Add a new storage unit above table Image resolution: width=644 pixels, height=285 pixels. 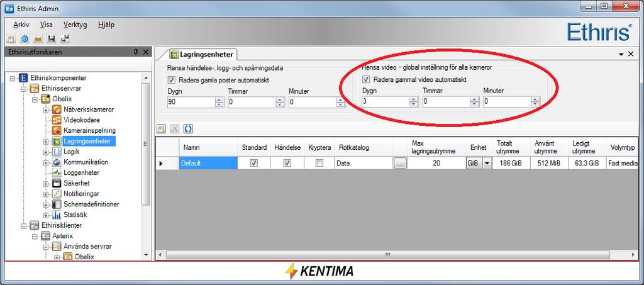click(x=162, y=129)
